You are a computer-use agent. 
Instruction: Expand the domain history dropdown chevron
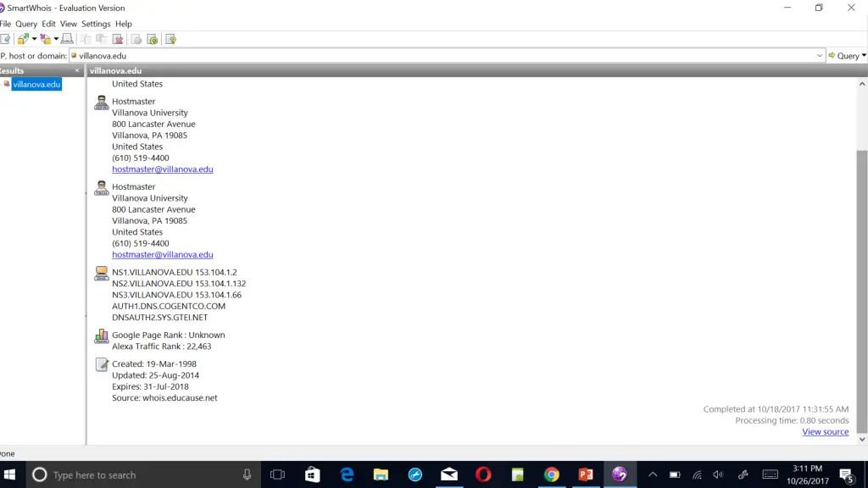tap(820, 56)
